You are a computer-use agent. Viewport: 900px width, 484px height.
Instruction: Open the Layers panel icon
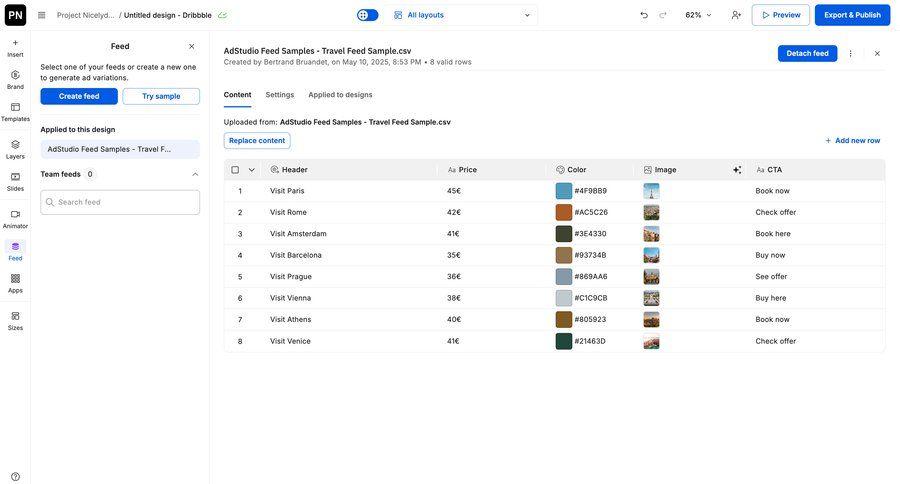[15, 149]
